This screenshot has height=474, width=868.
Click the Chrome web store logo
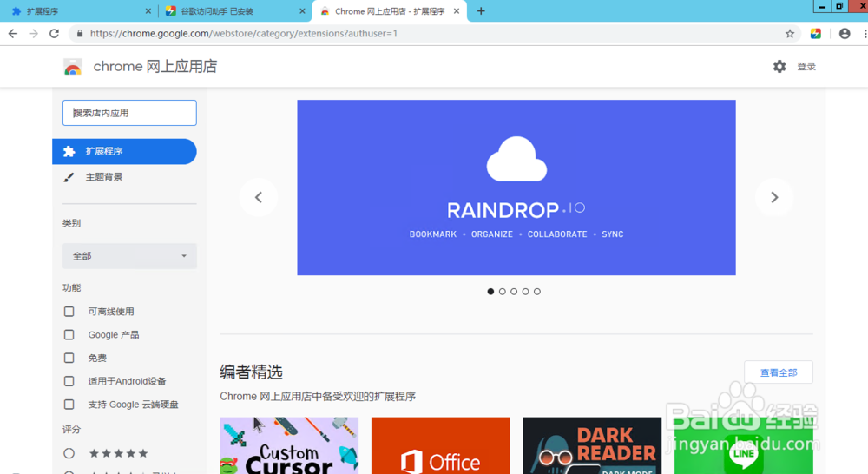(x=73, y=67)
